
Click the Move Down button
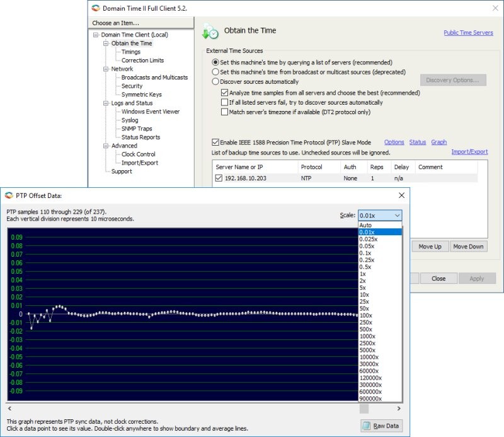point(467,247)
